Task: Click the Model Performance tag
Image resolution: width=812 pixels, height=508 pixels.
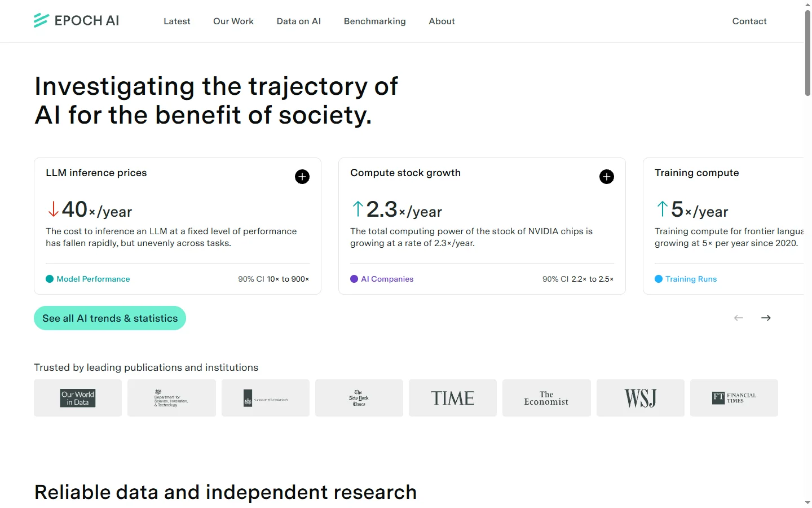Action: tap(93, 279)
